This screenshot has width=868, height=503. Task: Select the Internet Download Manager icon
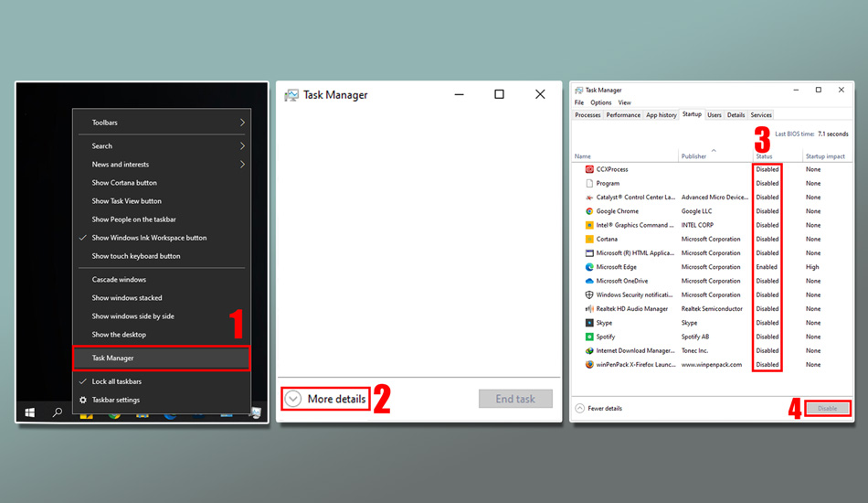click(x=589, y=350)
